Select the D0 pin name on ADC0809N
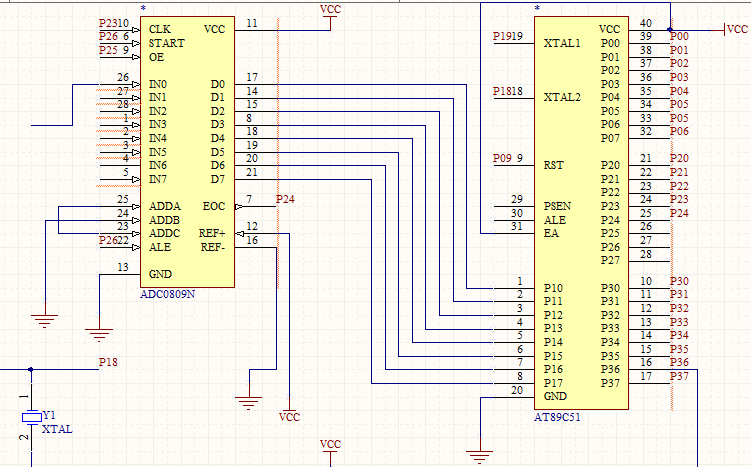Viewport: 751px width, 467px height. tap(217, 84)
